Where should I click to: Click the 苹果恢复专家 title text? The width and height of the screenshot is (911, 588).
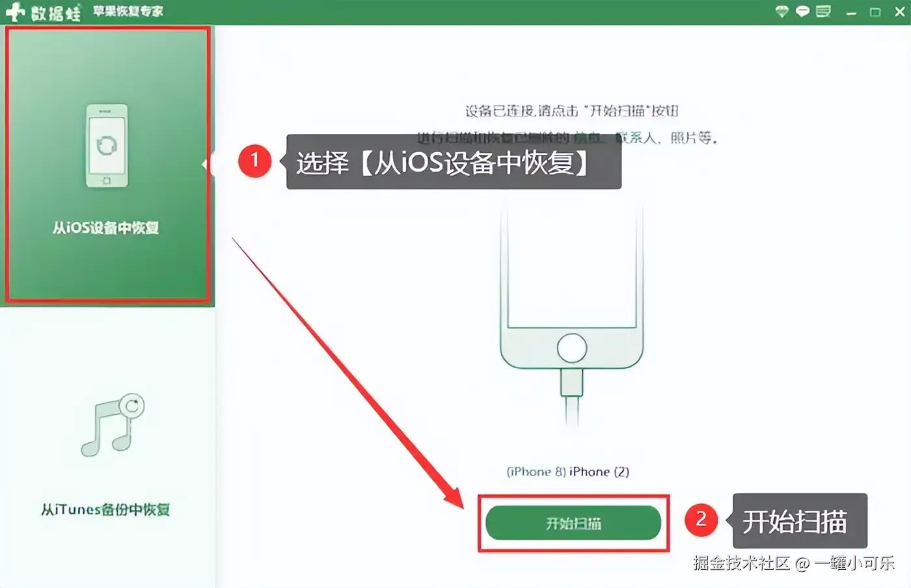(x=128, y=12)
